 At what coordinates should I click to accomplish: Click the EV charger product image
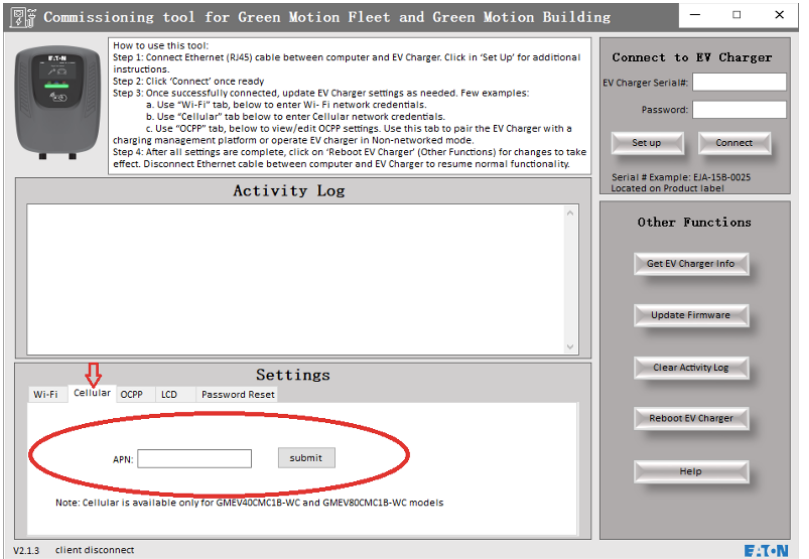pyautogui.click(x=58, y=102)
